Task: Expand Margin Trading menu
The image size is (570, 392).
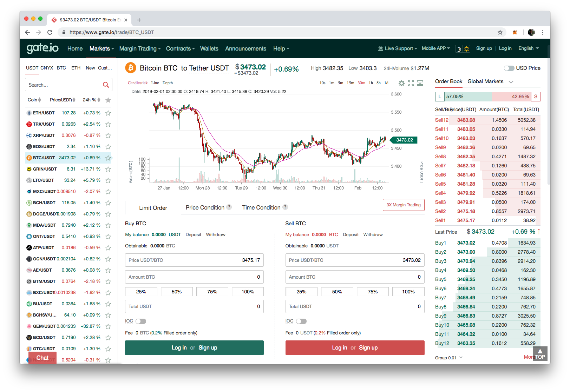Action: click(140, 49)
